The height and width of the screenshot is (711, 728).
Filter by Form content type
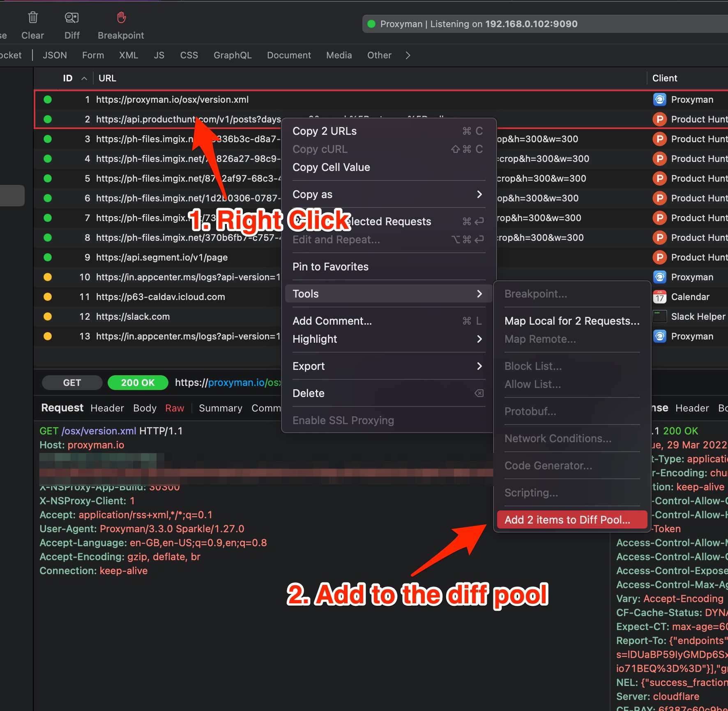pyautogui.click(x=93, y=55)
